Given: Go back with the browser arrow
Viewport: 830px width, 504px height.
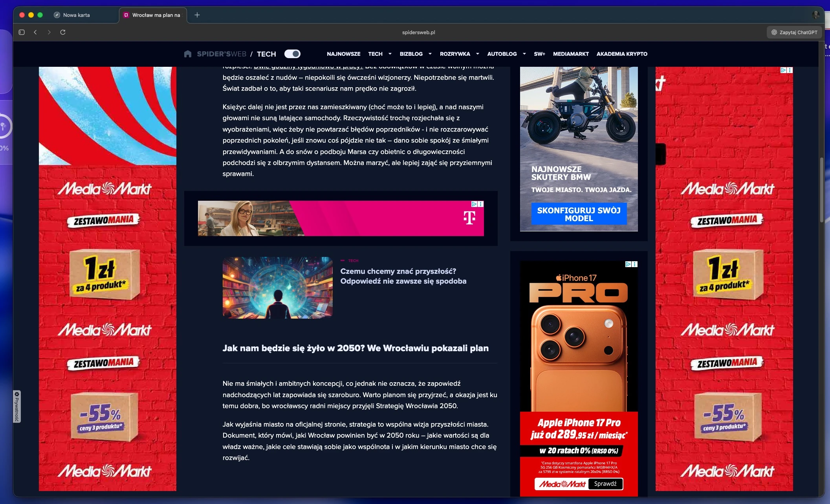Looking at the screenshot, I should (x=35, y=32).
